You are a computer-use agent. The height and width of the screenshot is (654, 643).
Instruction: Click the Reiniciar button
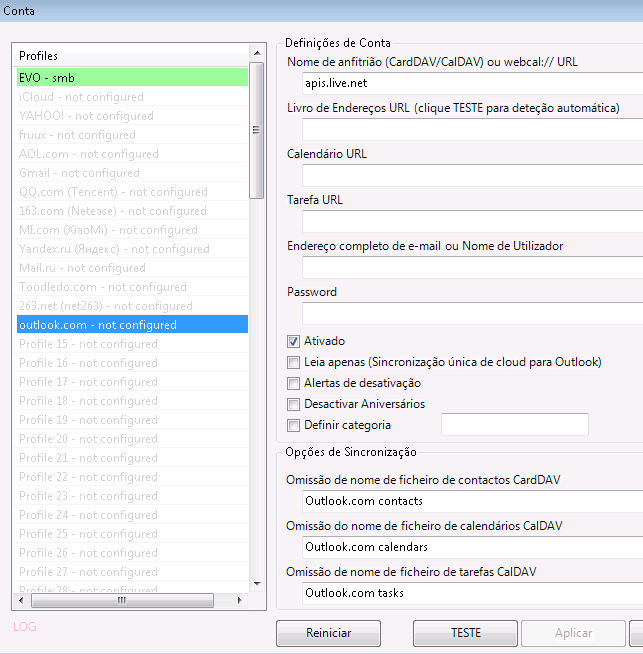point(329,633)
